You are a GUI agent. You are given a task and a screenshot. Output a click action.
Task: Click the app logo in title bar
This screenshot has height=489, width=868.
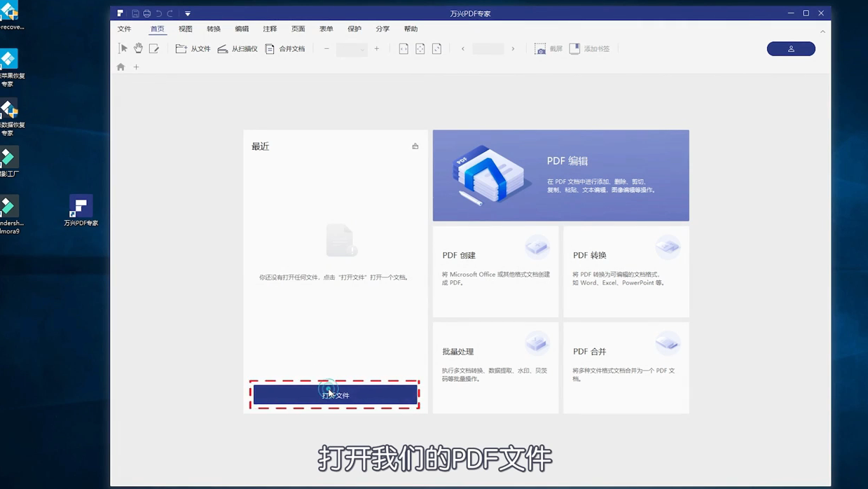120,13
